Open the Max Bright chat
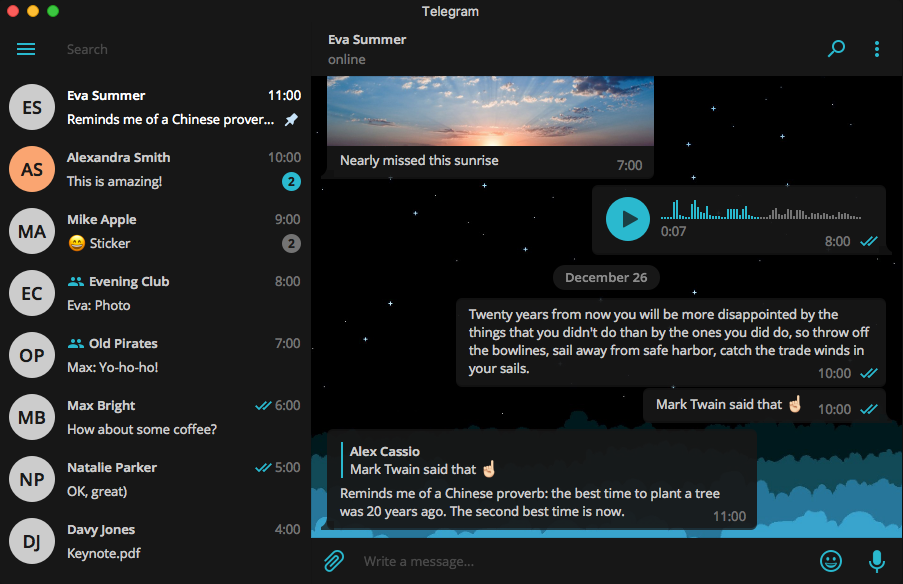Image resolution: width=903 pixels, height=584 pixels. pyautogui.click(x=155, y=418)
